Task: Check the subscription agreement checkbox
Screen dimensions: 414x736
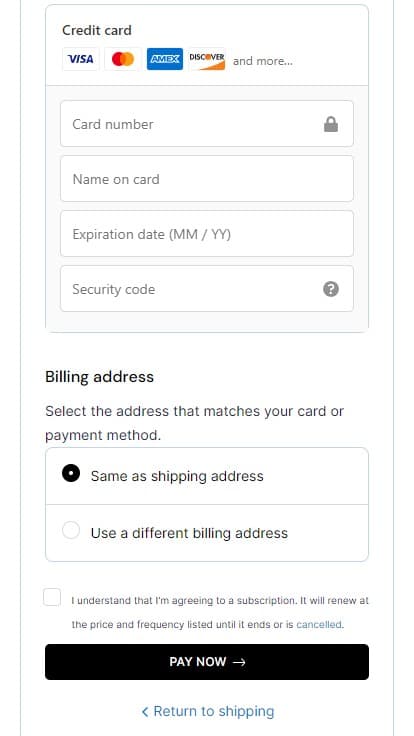Action: pyautogui.click(x=52, y=598)
